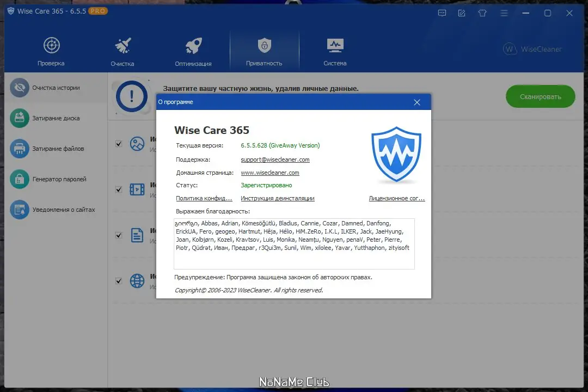Screen dimensions: 588x392
Task: Click the PRO badge in title bar
Action: (x=98, y=11)
